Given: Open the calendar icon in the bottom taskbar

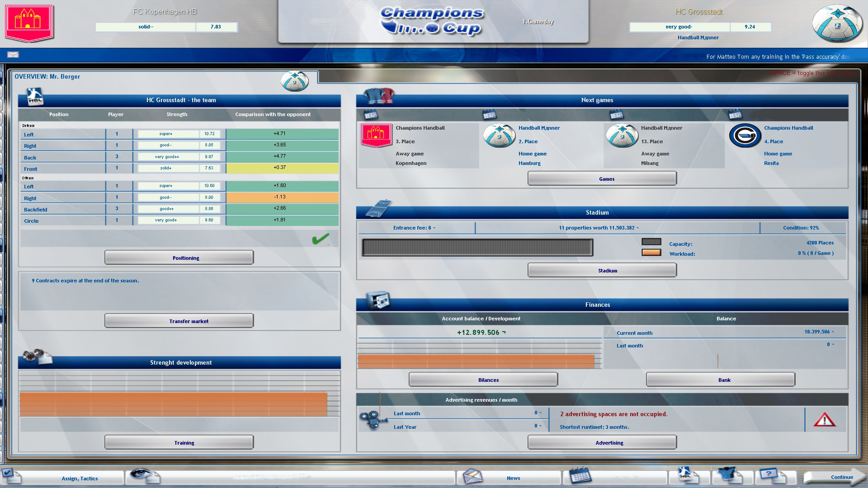Looking at the screenshot, I should coord(581,476).
